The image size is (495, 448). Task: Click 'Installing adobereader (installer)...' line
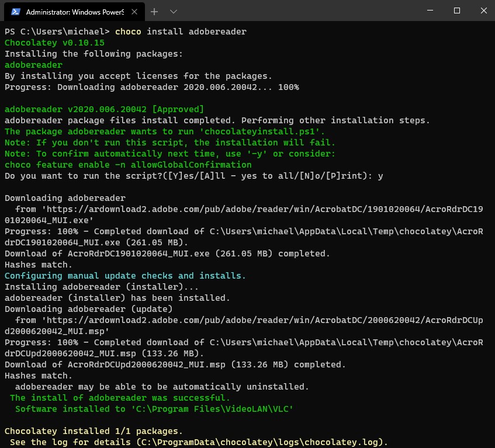pos(101,287)
